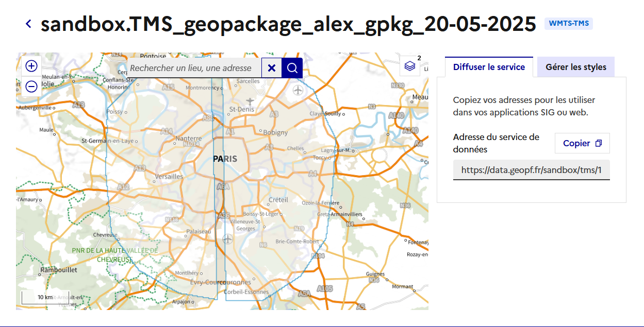Click the 10 km scale indicator
The width and height of the screenshot is (644, 327).
pyautogui.click(x=45, y=298)
